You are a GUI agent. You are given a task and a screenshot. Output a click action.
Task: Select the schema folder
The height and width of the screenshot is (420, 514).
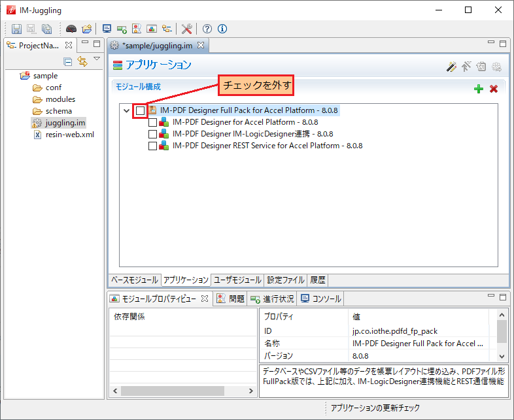(59, 111)
